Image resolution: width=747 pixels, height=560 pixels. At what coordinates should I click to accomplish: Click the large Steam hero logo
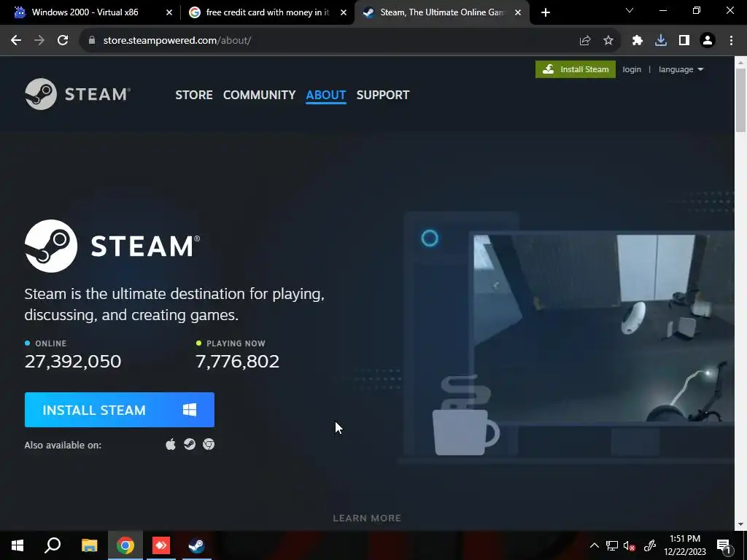tap(112, 246)
